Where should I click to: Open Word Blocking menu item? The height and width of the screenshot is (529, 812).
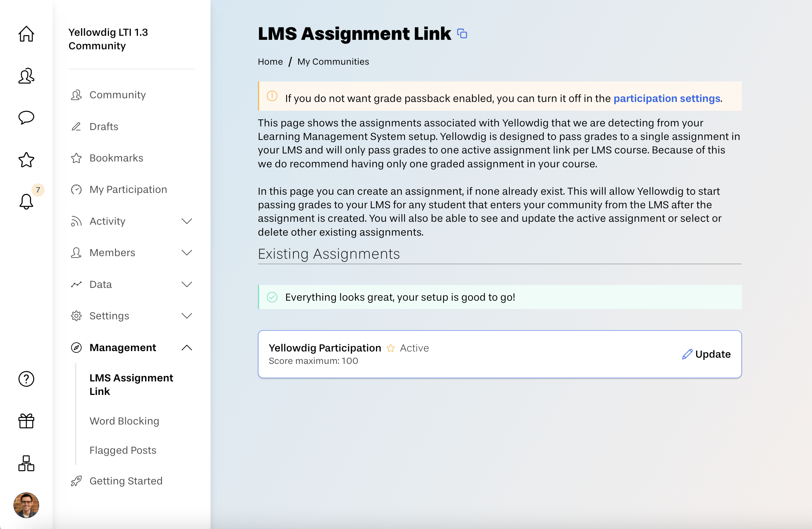(x=124, y=421)
